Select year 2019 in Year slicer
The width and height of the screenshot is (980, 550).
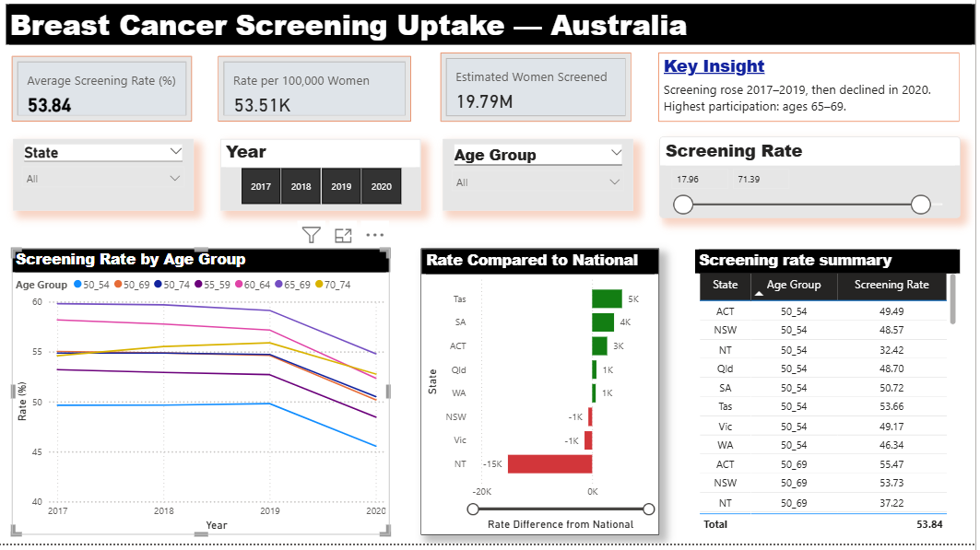click(x=341, y=186)
